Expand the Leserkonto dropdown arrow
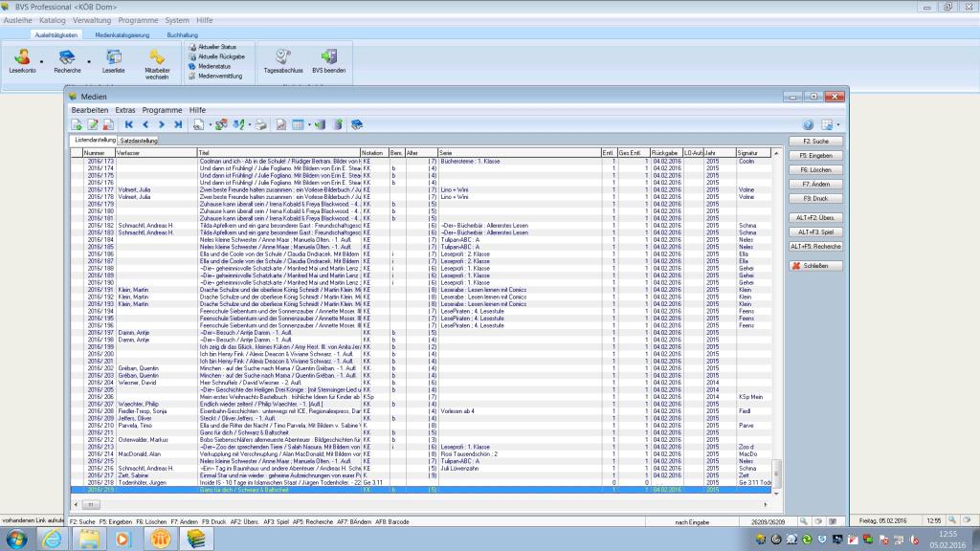 (42, 62)
